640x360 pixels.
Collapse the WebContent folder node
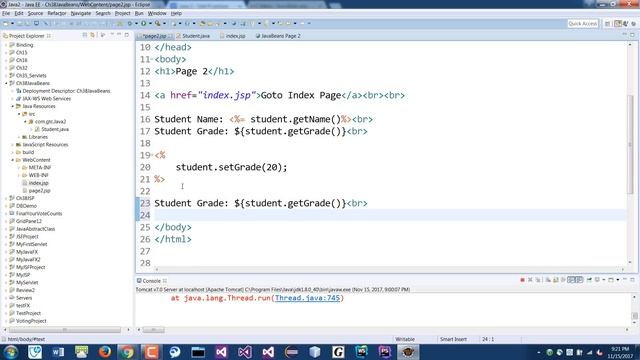(13, 160)
